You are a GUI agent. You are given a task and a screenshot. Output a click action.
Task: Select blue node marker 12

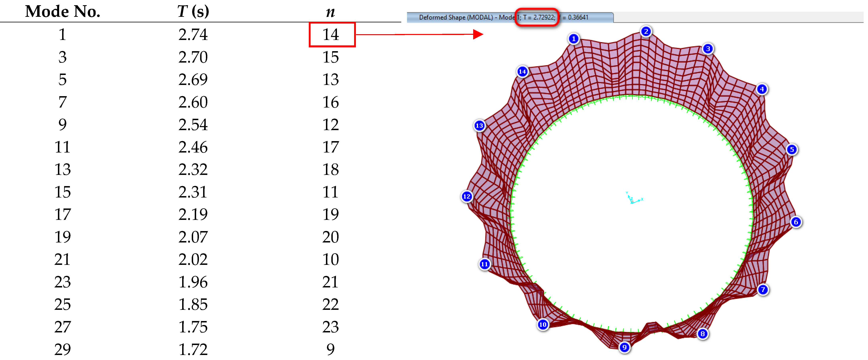click(467, 196)
